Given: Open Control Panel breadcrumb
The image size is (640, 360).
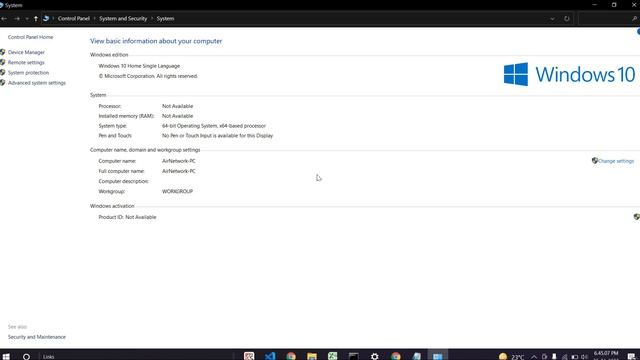Looking at the screenshot, I should click(x=74, y=18).
